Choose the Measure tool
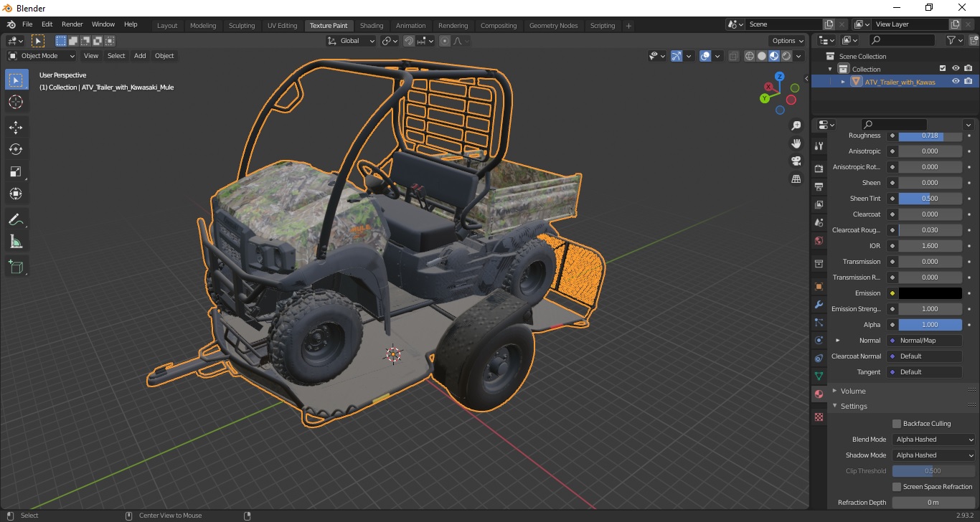Image resolution: width=980 pixels, height=522 pixels. (x=17, y=241)
